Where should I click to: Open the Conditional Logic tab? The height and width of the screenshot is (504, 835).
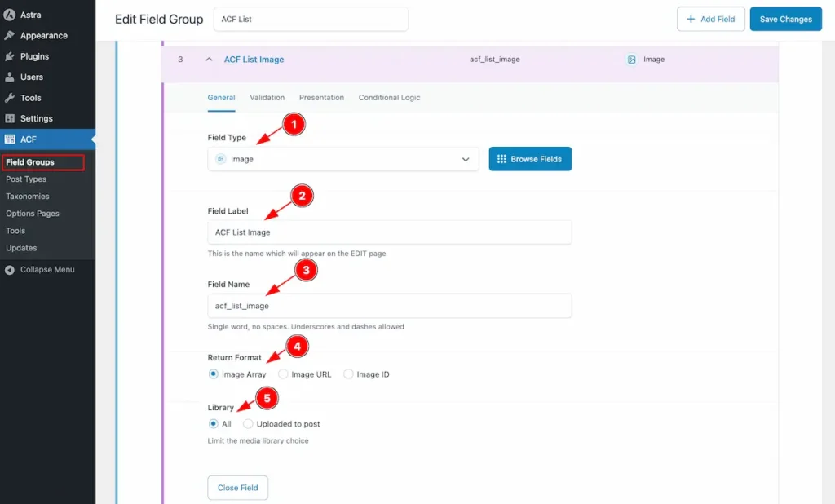pos(389,98)
